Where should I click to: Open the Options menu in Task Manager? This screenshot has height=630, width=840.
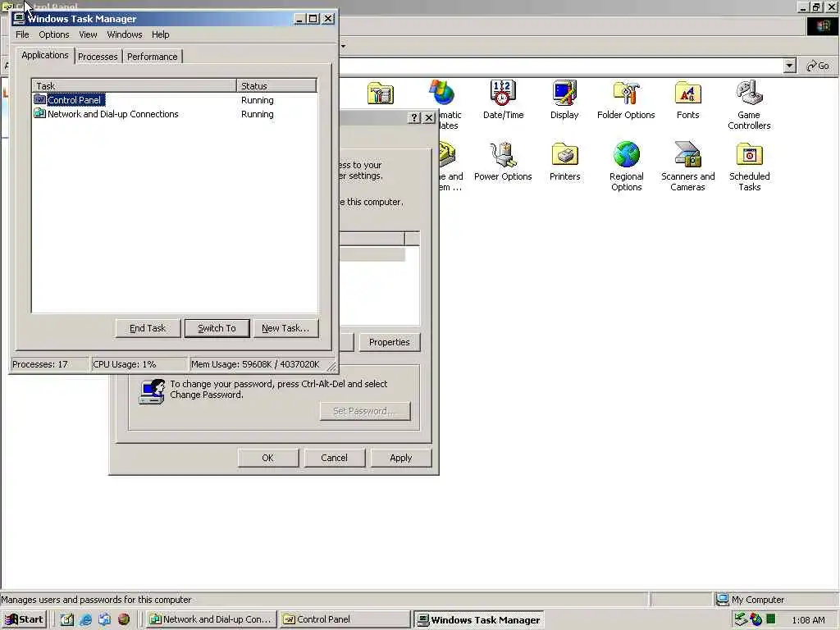[53, 34]
